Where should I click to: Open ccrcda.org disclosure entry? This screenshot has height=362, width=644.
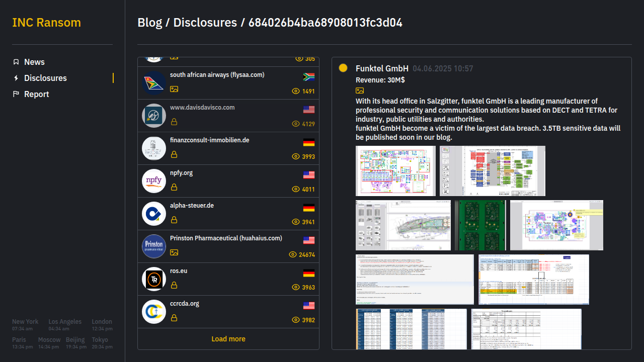pyautogui.click(x=228, y=312)
